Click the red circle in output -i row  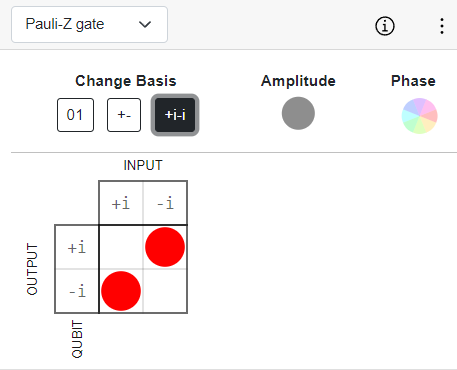pyautogui.click(x=121, y=291)
